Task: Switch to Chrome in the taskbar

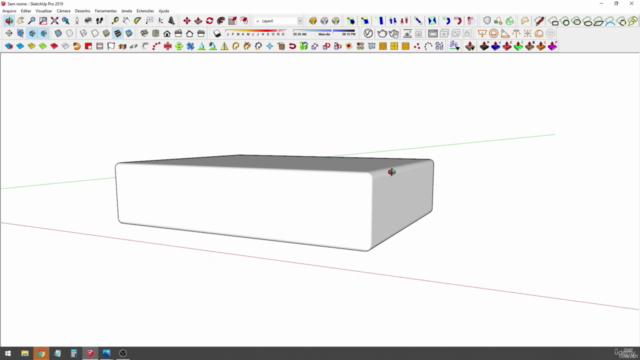Action: [x=41, y=353]
